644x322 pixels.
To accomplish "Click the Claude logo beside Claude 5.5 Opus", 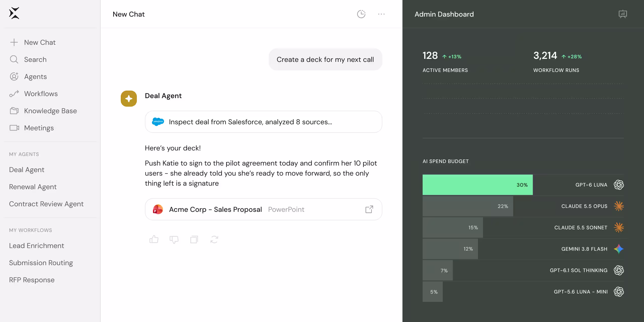I will (x=619, y=206).
